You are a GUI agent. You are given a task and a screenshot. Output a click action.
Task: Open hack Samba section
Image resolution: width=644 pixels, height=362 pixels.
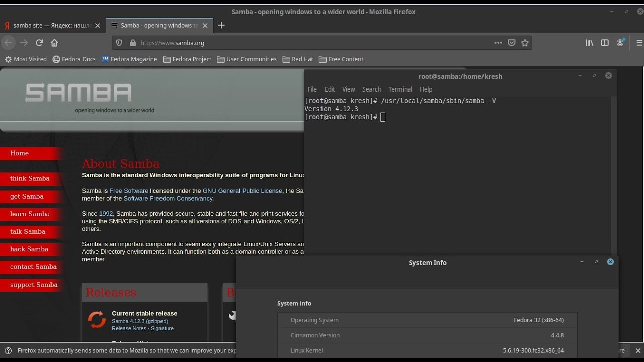[30, 249]
